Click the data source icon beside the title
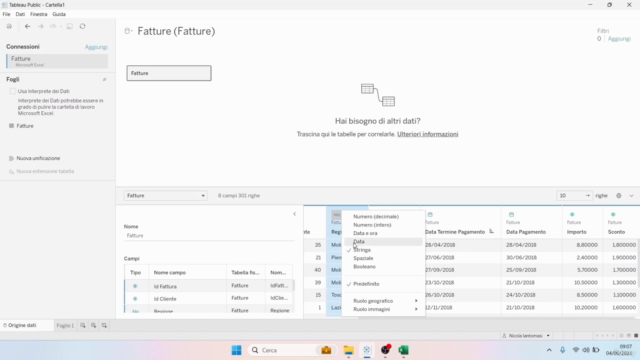Image resolution: width=640 pixels, height=360 pixels. click(x=128, y=31)
